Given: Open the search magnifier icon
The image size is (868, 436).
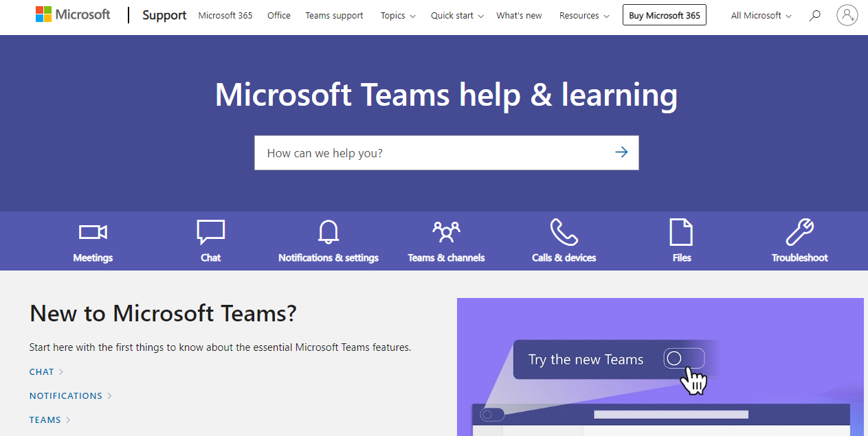Looking at the screenshot, I should tap(814, 14).
